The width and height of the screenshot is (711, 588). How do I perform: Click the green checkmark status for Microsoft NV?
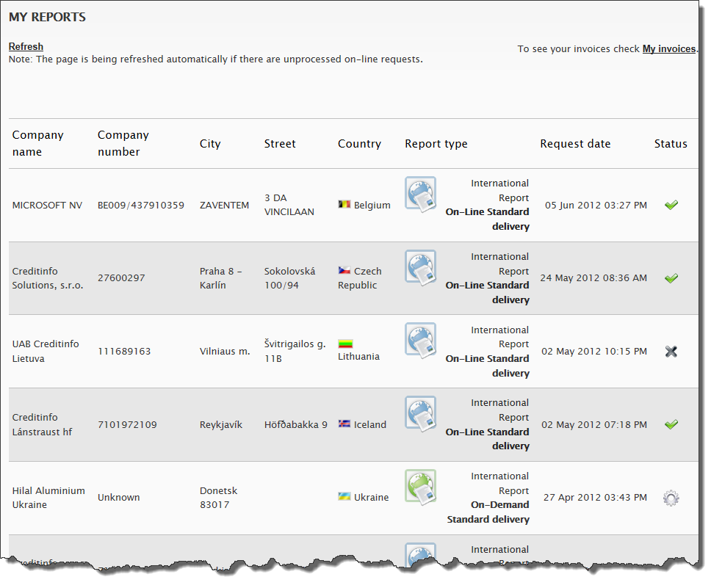tap(671, 206)
